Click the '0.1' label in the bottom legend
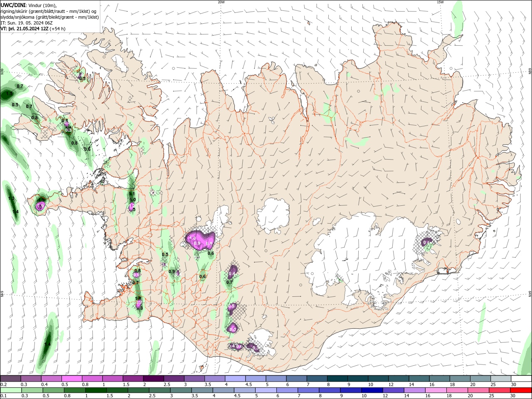This screenshot has height=399, width=532. point(3,396)
